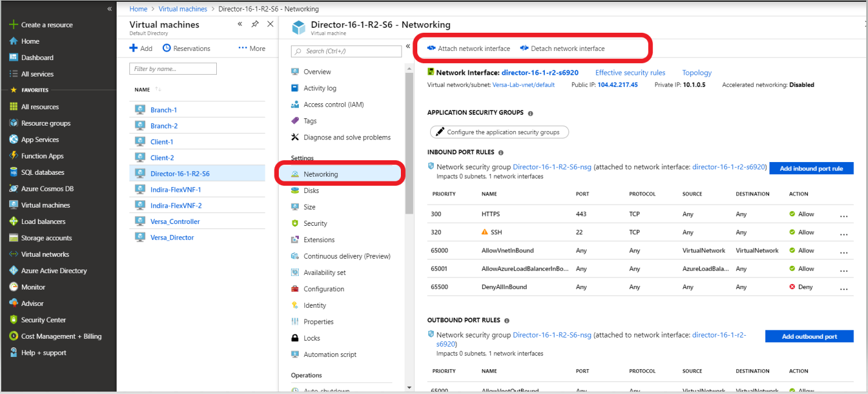Go to Home in the breadcrumb
The height and width of the screenshot is (394, 868).
138,9
